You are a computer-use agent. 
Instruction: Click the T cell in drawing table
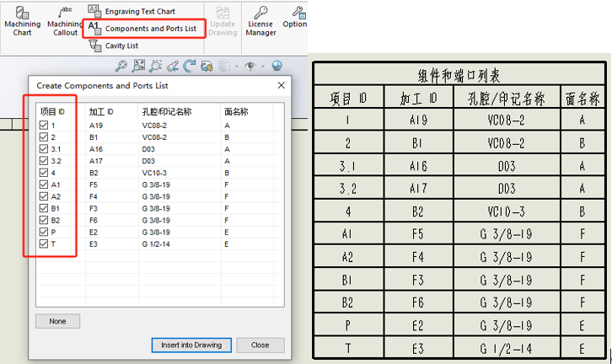coord(347,348)
